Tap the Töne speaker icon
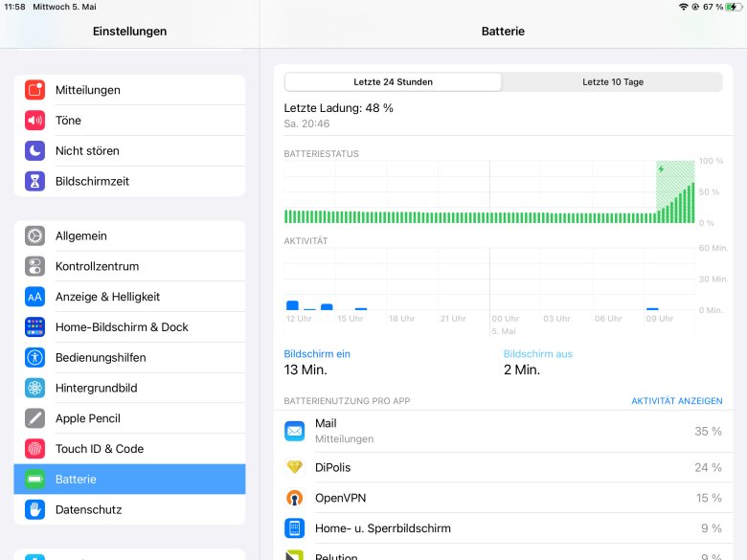Viewport: 747px width, 560px height. 35,121
